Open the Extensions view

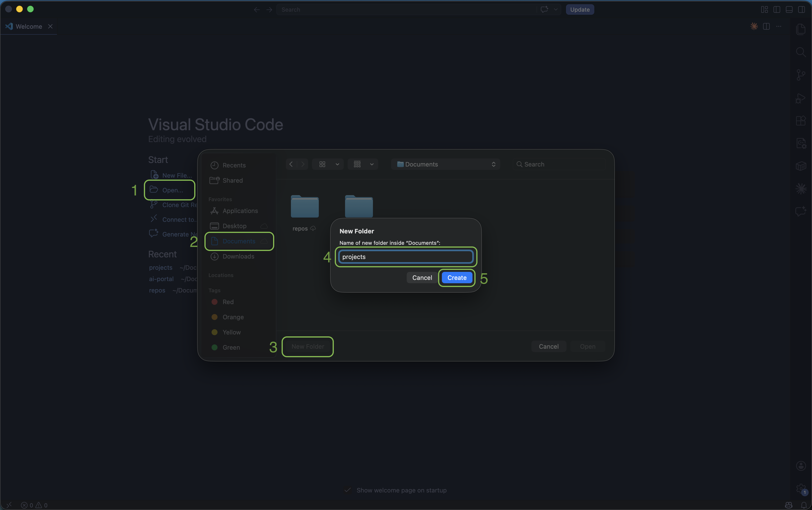pyautogui.click(x=801, y=120)
